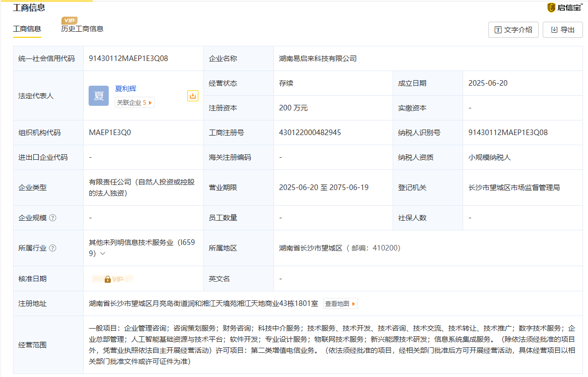This screenshot has height=377, width=588.
Task: Click the 启信宝 logo
Action: [x=564, y=8]
